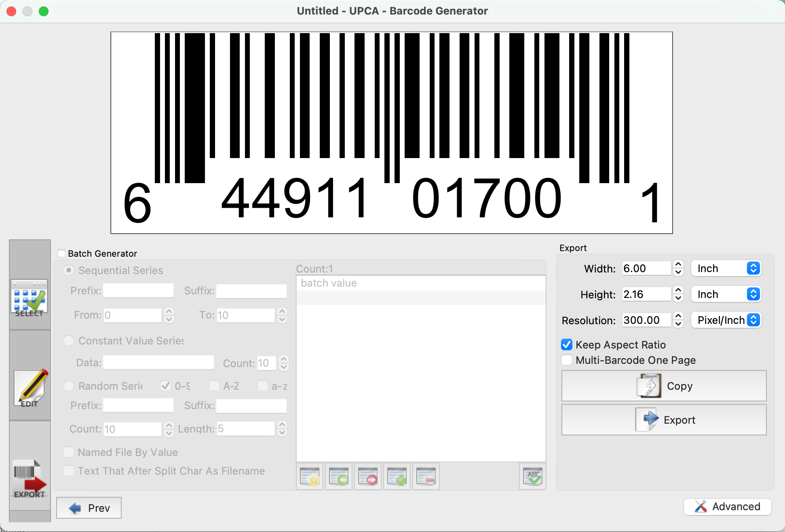The width and height of the screenshot is (785, 532).
Task: Toggle the 0-9 digits checkbox
Action: pyautogui.click(x=165, y=386)
